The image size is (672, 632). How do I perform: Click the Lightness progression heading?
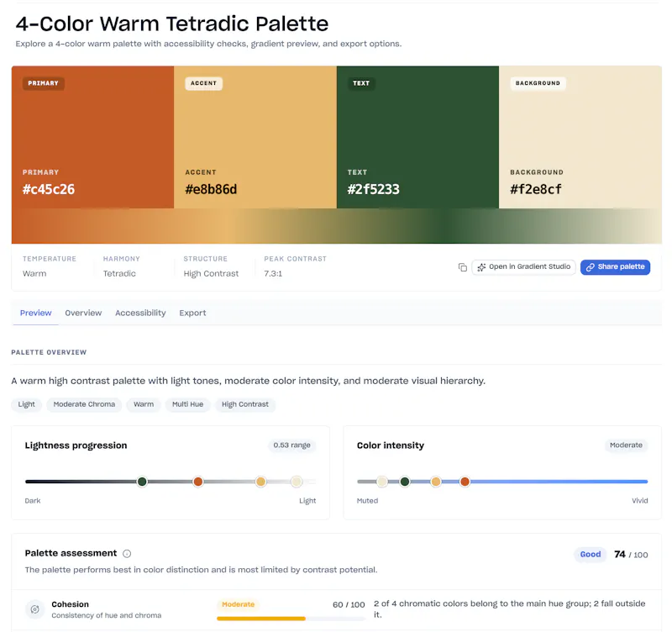[76, 445]
